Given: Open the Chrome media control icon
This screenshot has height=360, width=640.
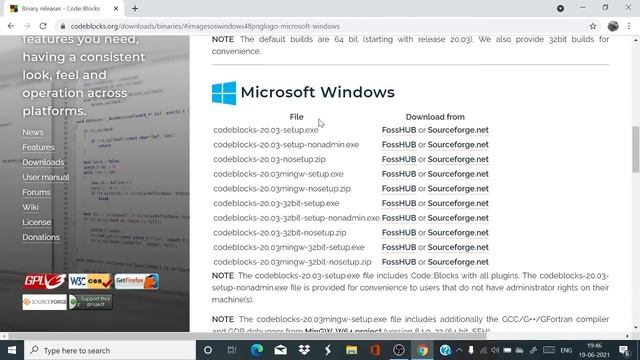Looking at the screenshot, I should point(560,8).
